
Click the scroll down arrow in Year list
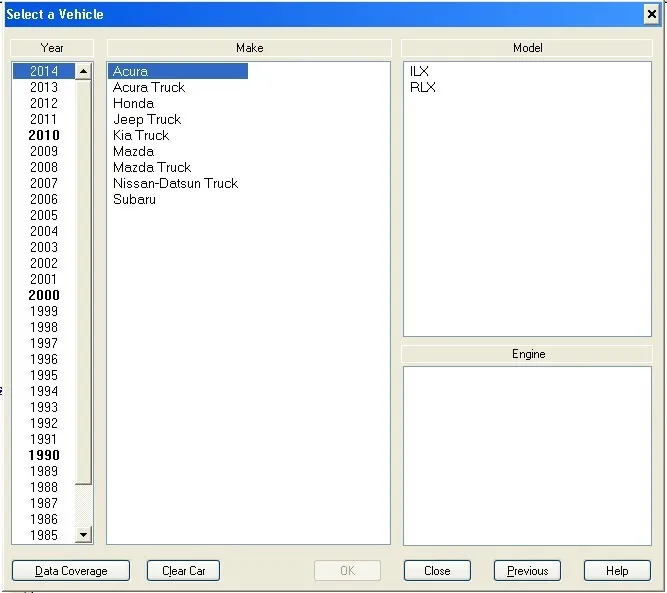click(x=83, y=535)
